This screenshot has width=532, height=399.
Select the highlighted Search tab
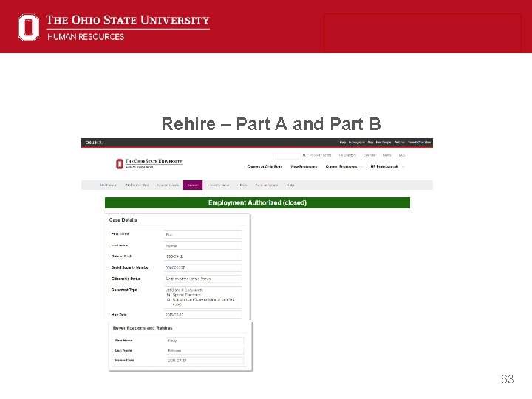pyautogui.click(x=193, y=185)
